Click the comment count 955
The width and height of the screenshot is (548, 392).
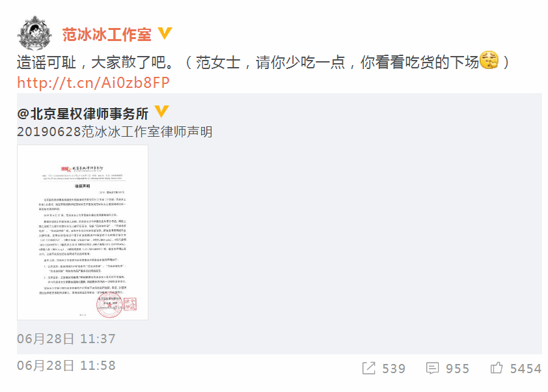point(458,369)
